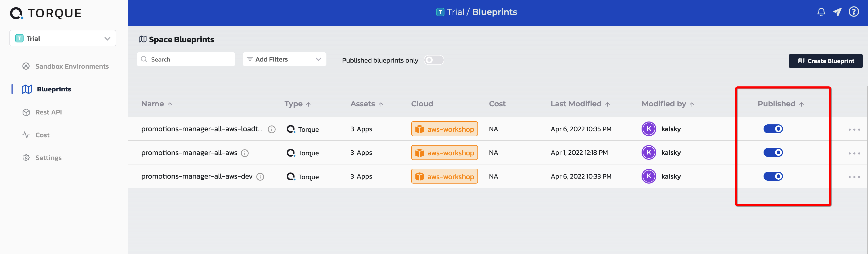Open blueprint promotions-manager-all-aws-loadt

pyautogui.click(x=202, y=129)
